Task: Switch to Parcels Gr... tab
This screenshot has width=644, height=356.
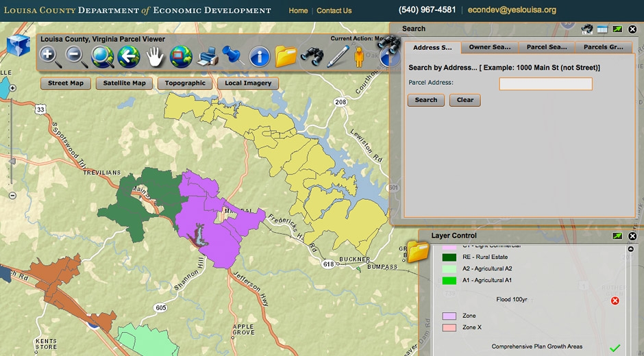Action: [604, 47]
